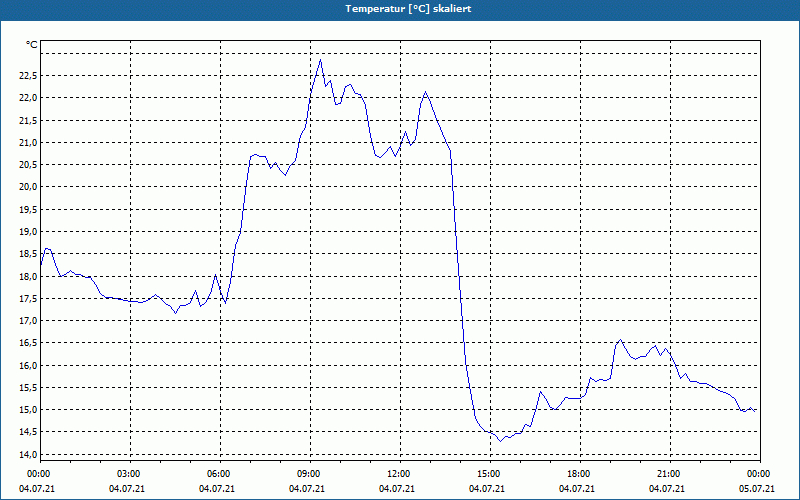Click the curve's lowest point after 15:00

click(x=501, y=441)
